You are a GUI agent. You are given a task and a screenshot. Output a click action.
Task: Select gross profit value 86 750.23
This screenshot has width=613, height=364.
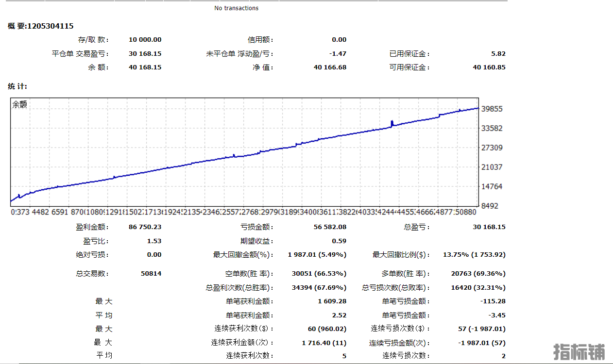pyautogui.click(x=145, y=227)
